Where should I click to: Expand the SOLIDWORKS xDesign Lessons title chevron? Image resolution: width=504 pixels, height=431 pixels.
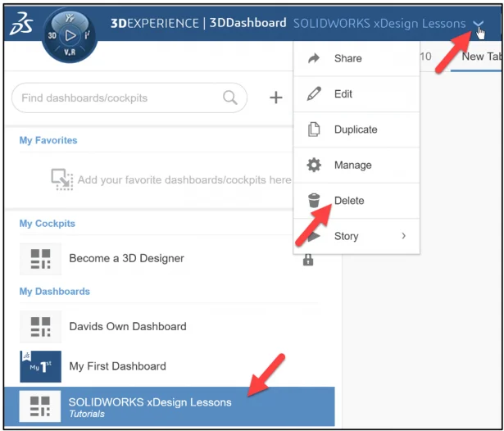pos(478,25)
